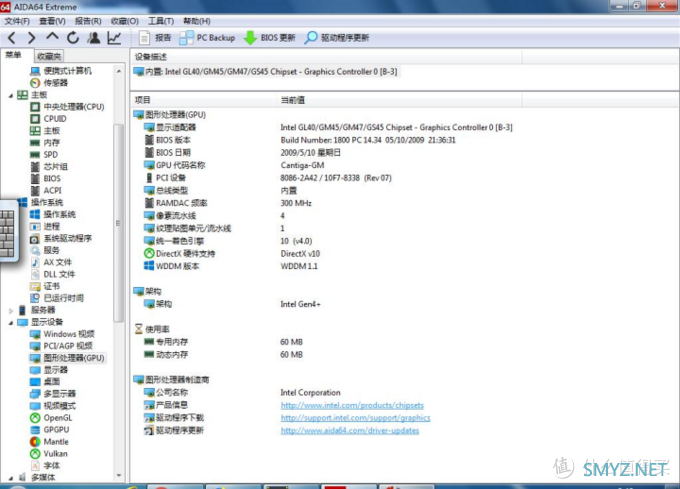Screen dimensions: 680x489
Task: Click the 当前值 column header
Action: (399, 100)
